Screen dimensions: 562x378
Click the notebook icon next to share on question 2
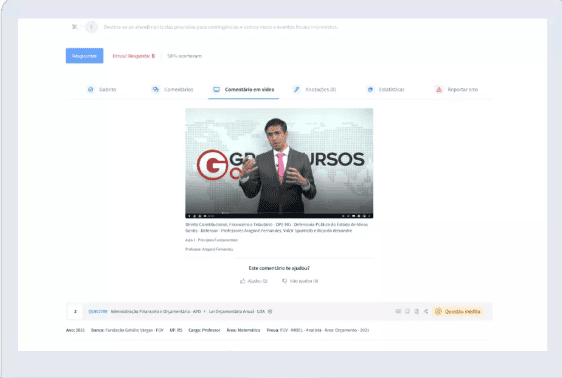point(417,312)
